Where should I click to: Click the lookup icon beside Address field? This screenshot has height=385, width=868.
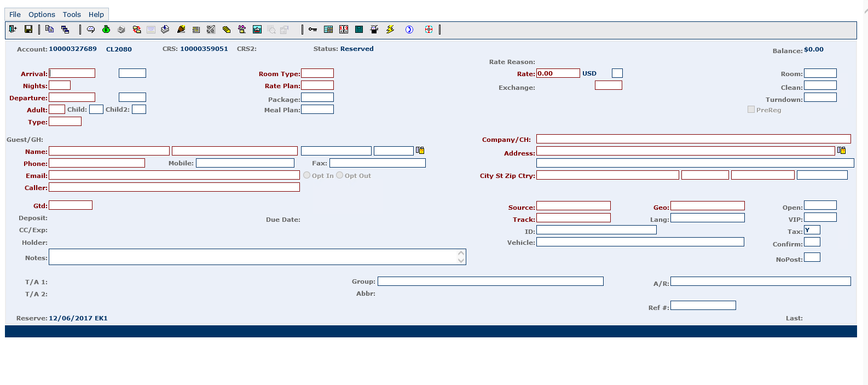pyautogui.click(x=842, y=151)
